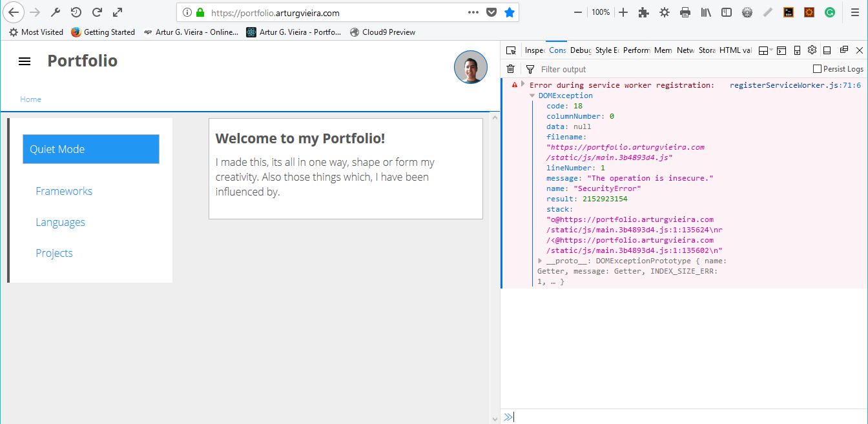Switch to the Network tab
Image resolution: width=868 pixels, height=424 pixels.
(686, 50)
